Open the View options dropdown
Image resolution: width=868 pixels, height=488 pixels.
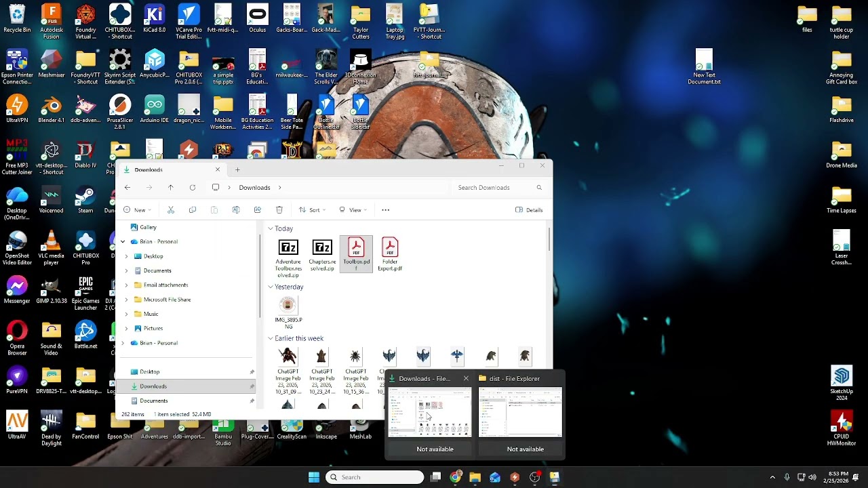(353, 210)
